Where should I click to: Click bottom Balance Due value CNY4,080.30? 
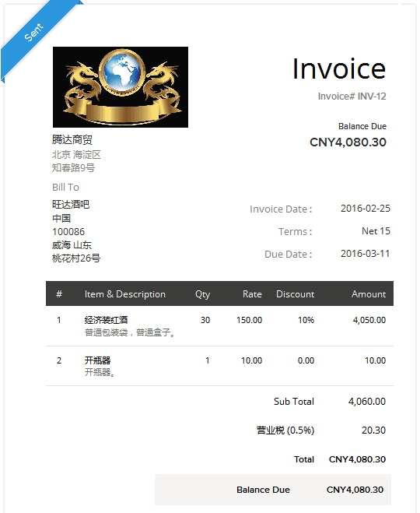355,490
